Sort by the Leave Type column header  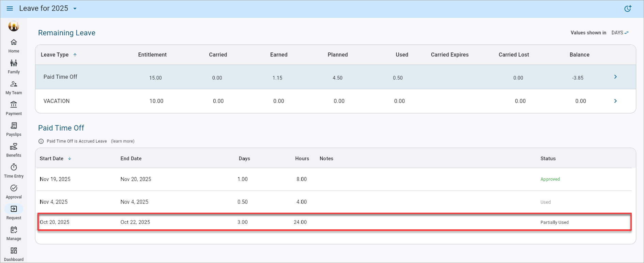coord(59,55)
